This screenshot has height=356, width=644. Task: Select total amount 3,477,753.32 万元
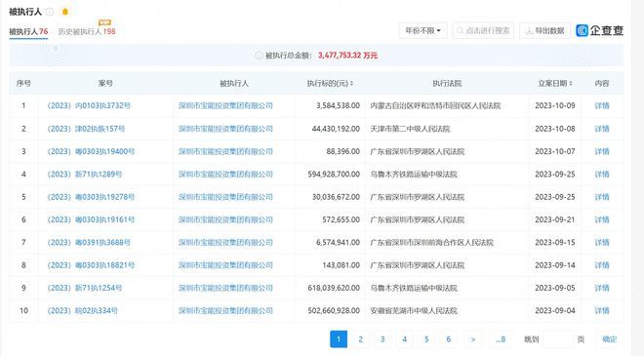[x=347, y=55]
